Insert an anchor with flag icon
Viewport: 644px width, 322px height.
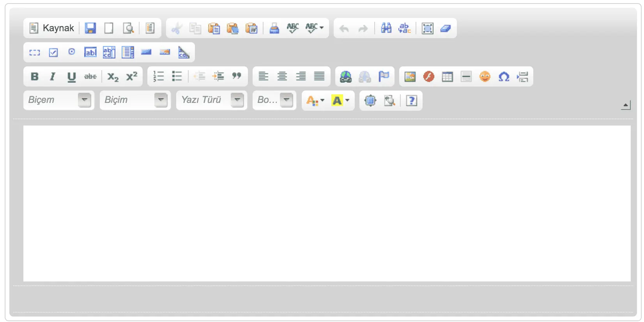(x=384, y=76)
